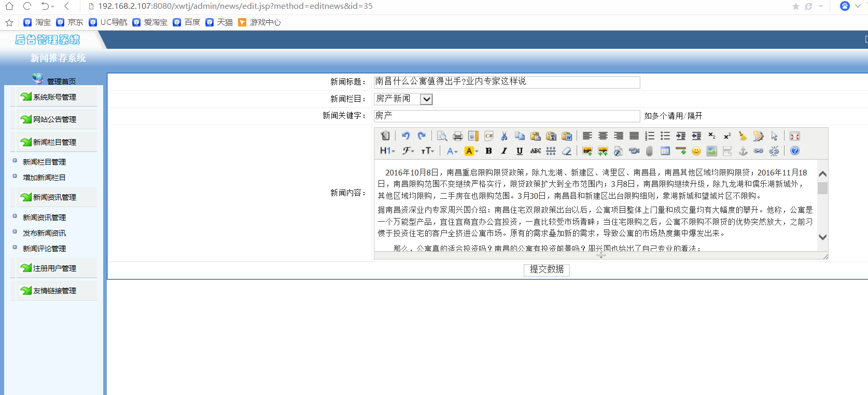Expand the 网站公告管理 menu
This screenshot has height=395, width=868.
pyautogui.click(x=54, y=119)
